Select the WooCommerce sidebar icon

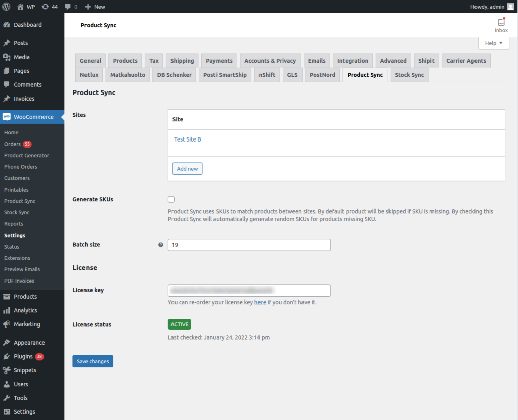[x=7, y=117]
